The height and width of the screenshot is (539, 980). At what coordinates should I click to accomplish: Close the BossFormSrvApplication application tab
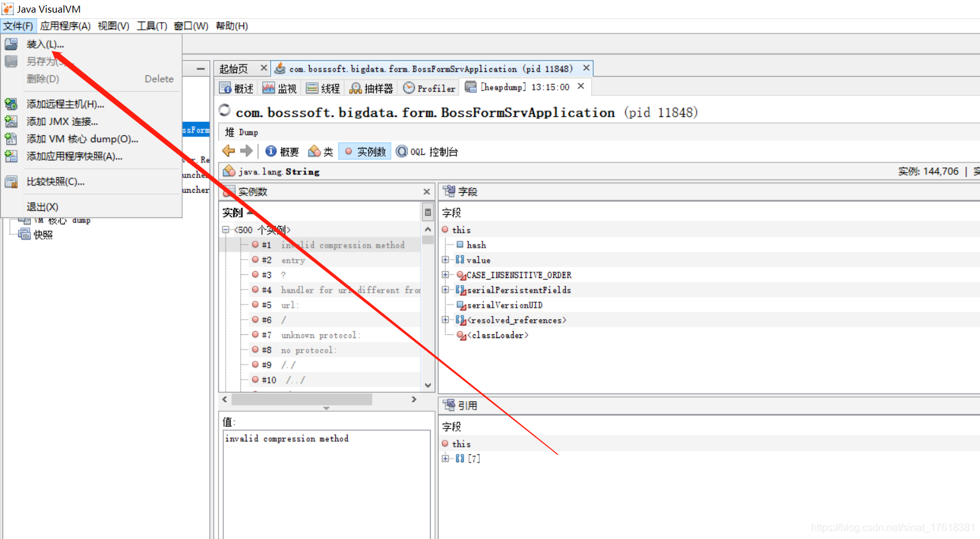586,68
